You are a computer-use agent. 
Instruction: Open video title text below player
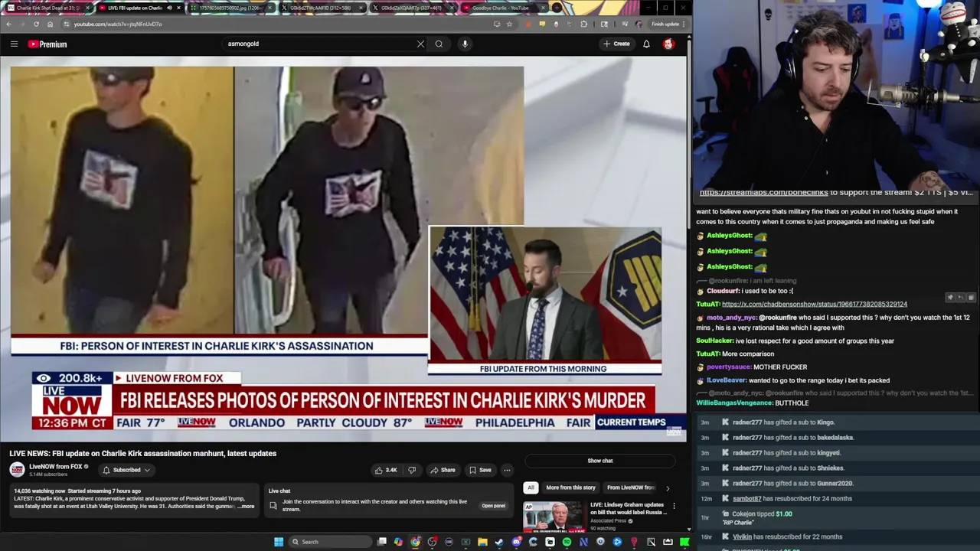pyautogui.click(x=142, y=453)
